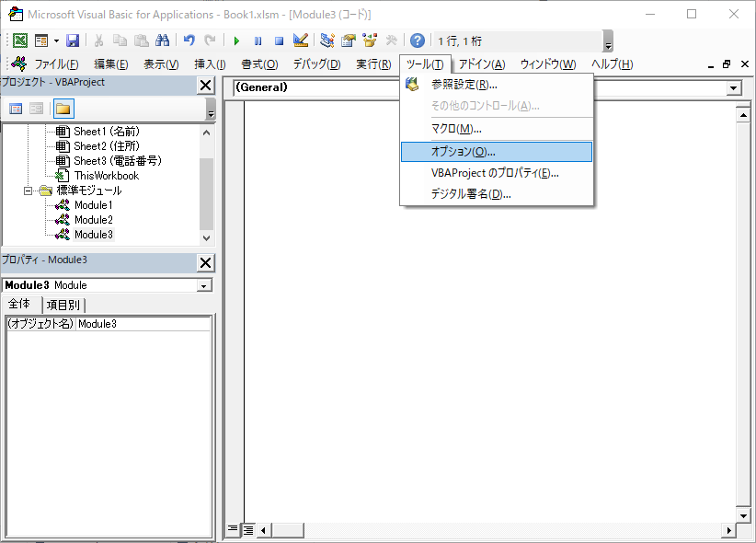Select Sheet2 (住所) in project tree
This screenshot has width=756, height=543.
tap(107, 146)
